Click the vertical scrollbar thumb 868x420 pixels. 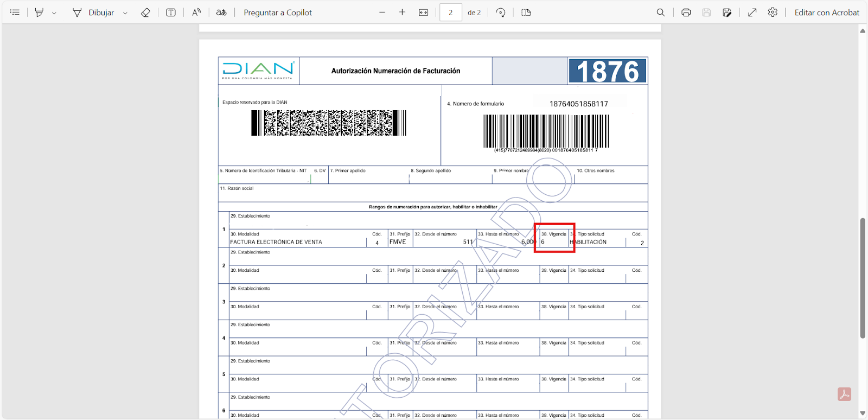[863, 278]
